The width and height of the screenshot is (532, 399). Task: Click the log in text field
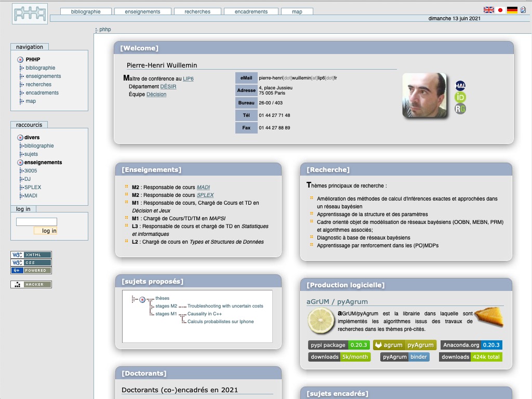point(36,222)
